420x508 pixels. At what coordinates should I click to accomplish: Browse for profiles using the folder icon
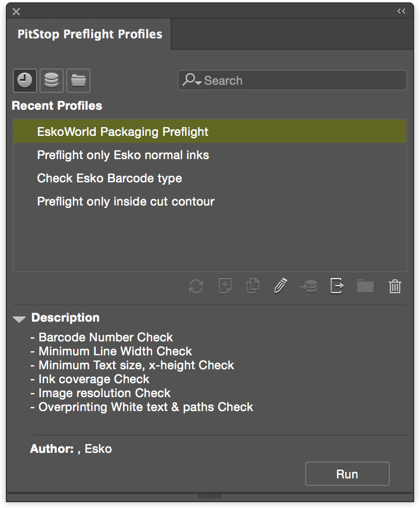pyautogui.click(x=78, y=80)
